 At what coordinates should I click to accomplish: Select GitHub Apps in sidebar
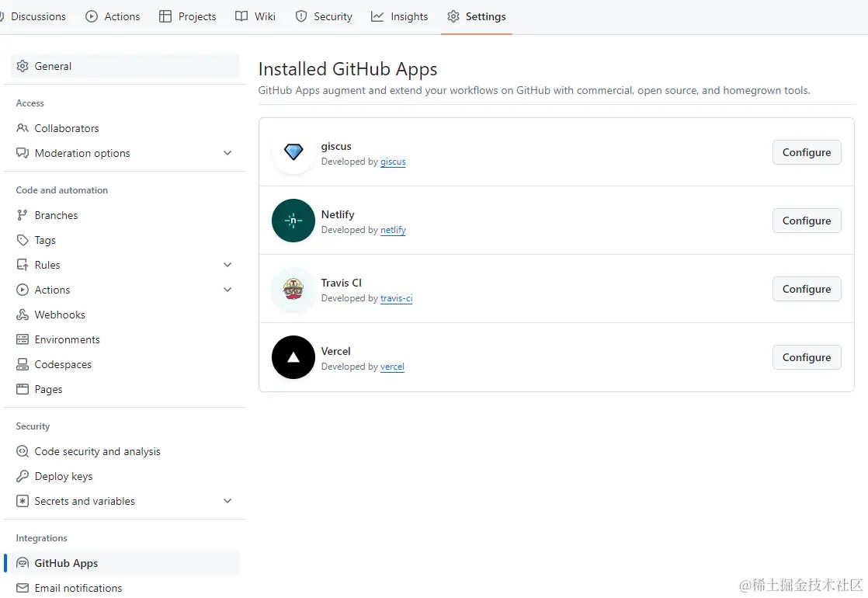[125, 563]
